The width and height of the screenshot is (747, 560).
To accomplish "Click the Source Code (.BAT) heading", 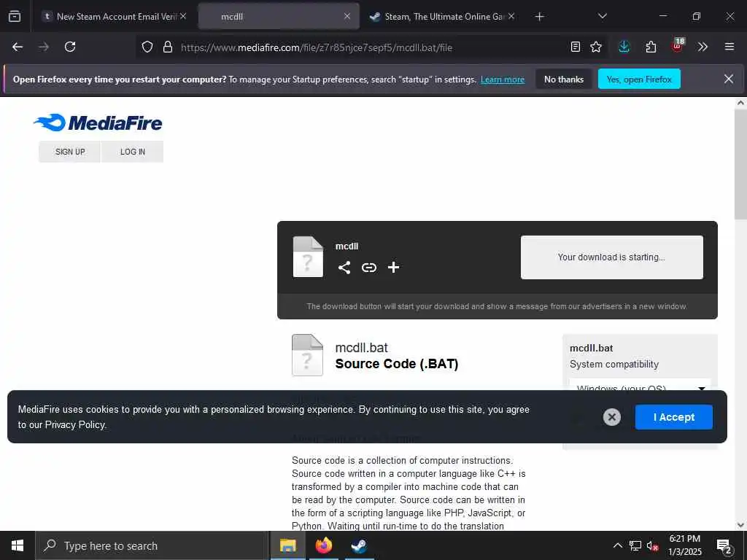I will pos(397,364).
